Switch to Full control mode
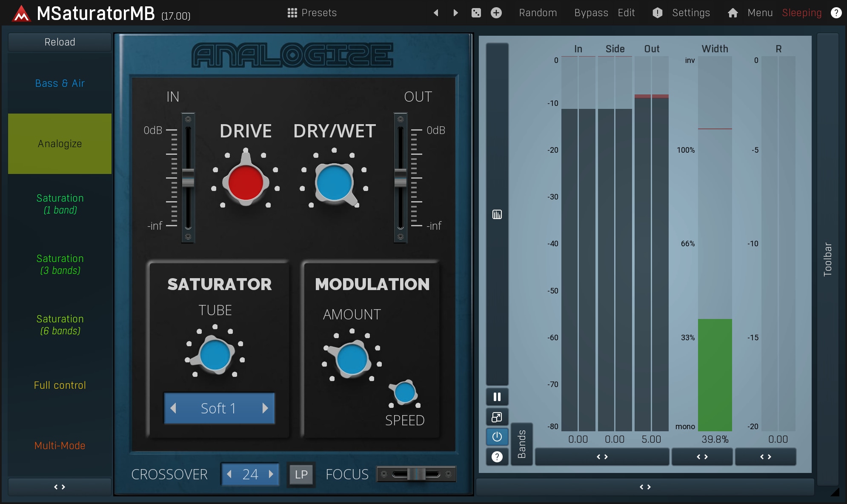Screen dimensions: 847x504 click(x=60, y=385)
